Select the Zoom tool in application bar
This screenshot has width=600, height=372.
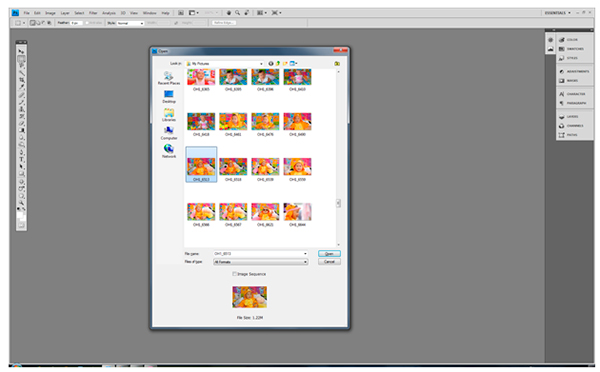coord(238,13)
